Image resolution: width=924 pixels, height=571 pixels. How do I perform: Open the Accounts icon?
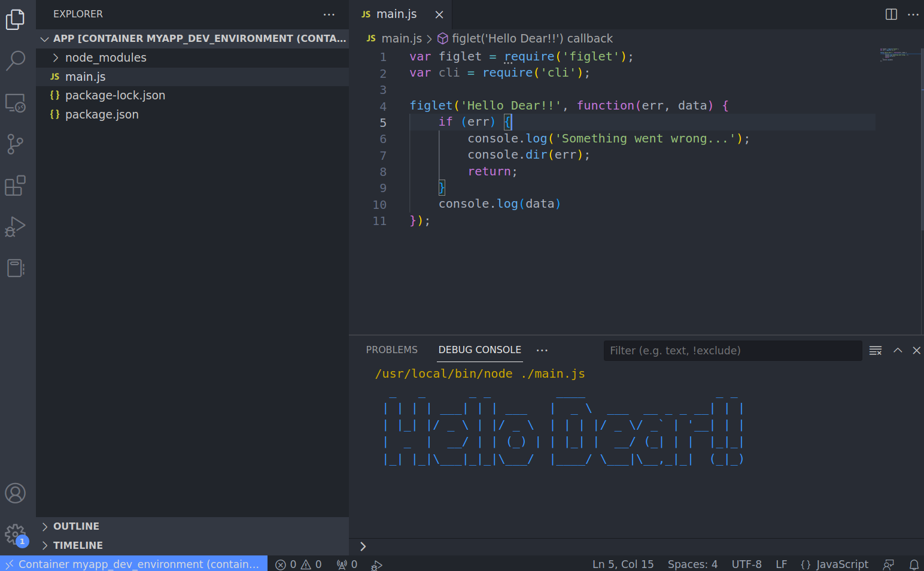pyautogui.click(x=15, y=493)
